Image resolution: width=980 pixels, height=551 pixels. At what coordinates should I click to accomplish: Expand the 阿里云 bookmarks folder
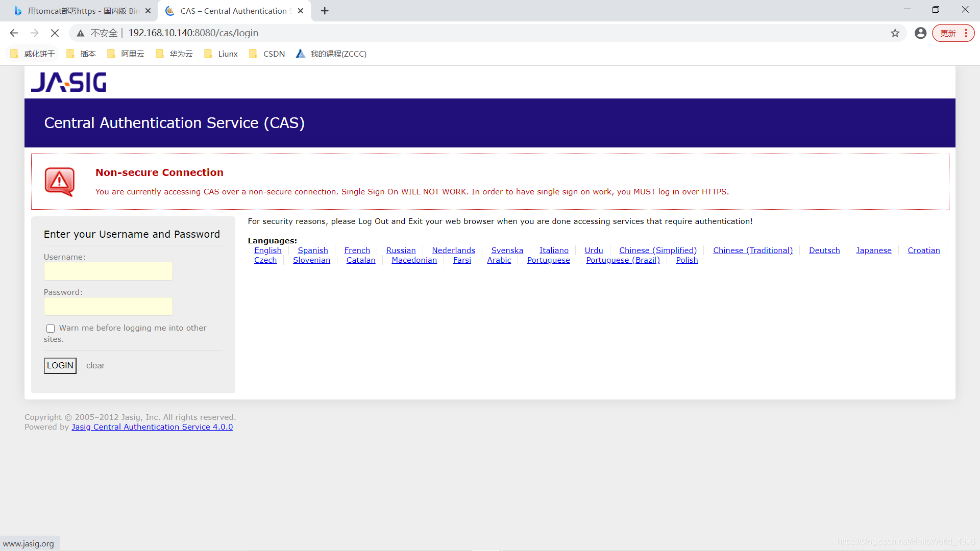click(126, 54)
